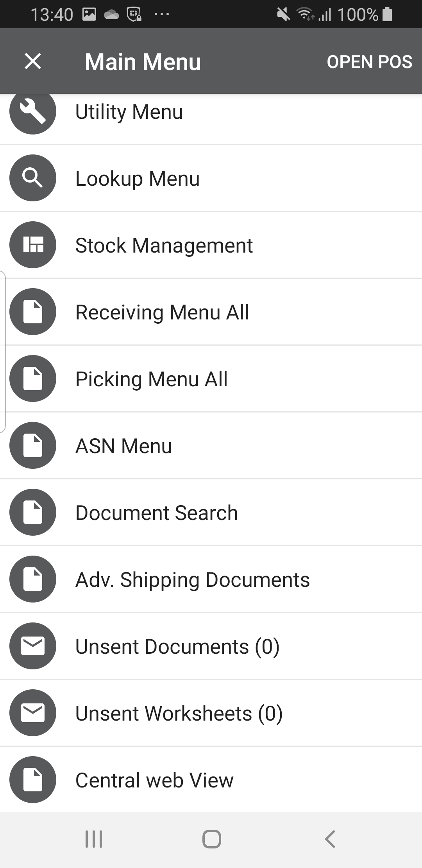The width and height of the screenshot is (422, 868).
Task: Tap the magnifier icon for Lookup Menu
Action: coord(33,178)
